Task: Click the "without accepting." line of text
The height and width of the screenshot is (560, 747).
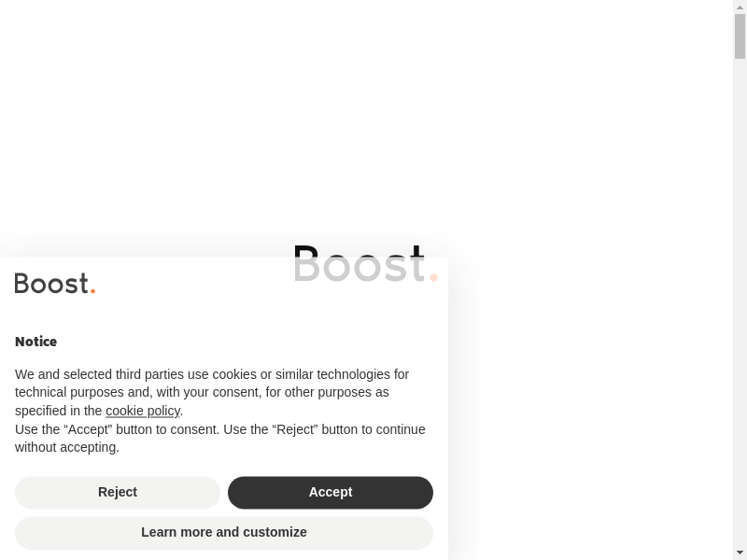Action: pos(67,448)
